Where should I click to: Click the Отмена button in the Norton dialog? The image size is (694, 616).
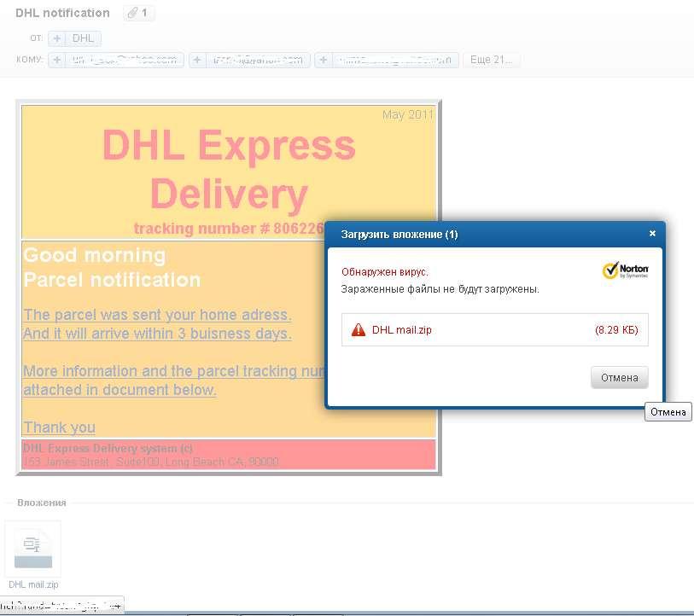coord(619,377)
